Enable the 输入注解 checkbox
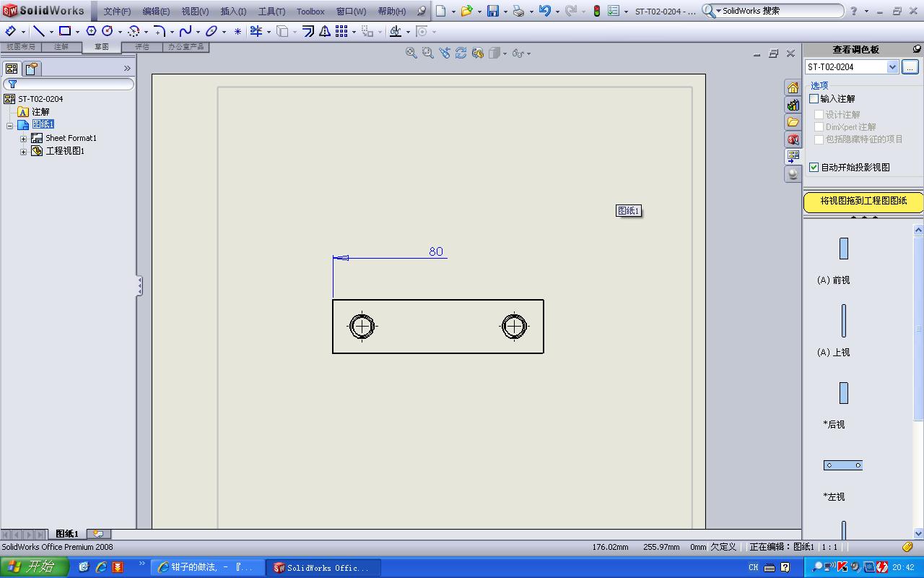The height and width of the screenshot is (578, 924). tap(814, 99)
